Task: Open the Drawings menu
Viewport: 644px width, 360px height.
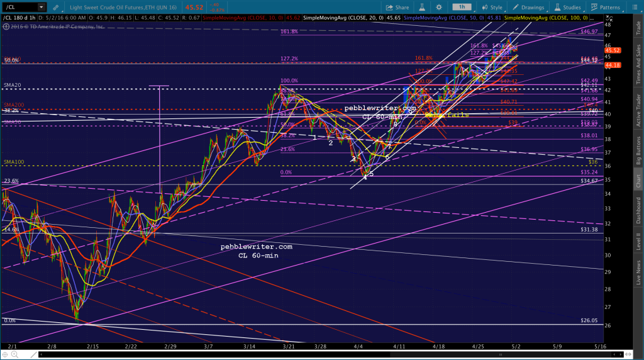Action: pos(528,8)
